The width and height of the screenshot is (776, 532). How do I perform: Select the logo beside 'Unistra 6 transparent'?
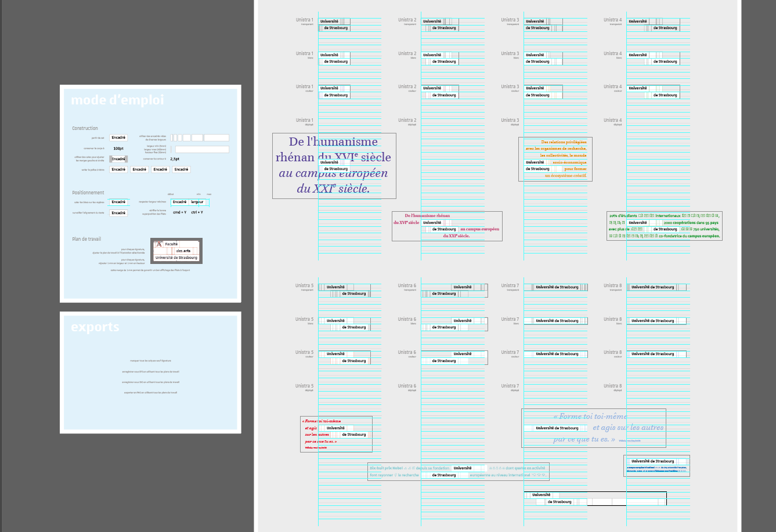point(454,290)
